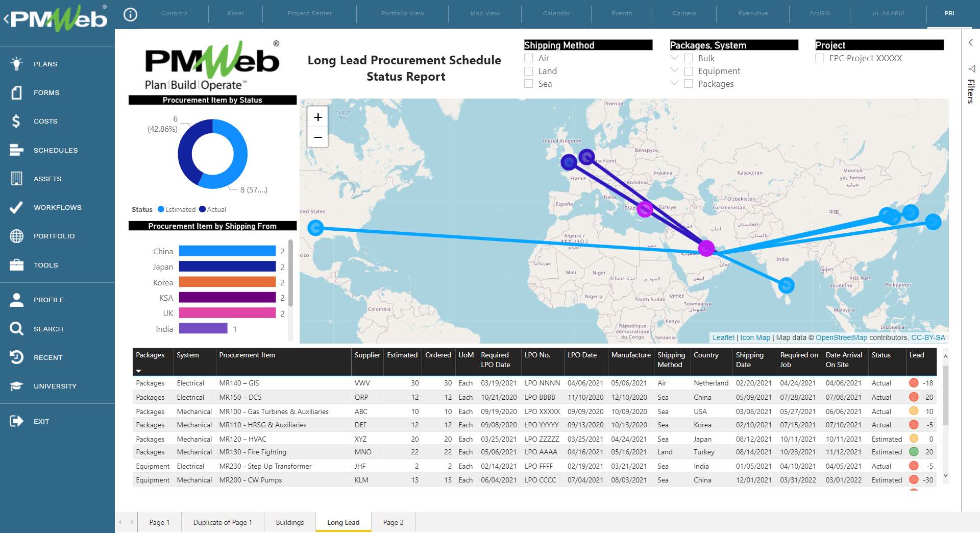Click the India purple bar

(x=203, y=329)
